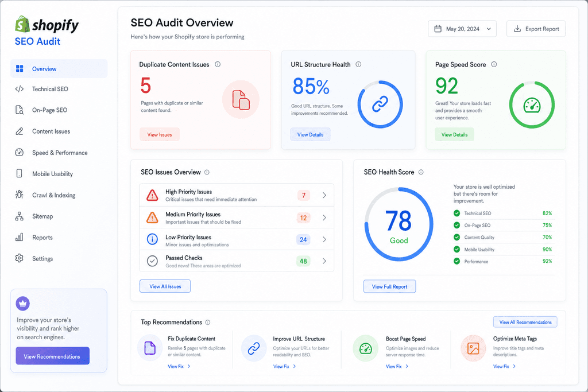Image resolution: width=588 pixels, height=392 pixels.
Task: Click info icon beside SEO Health Score
Action: coord(421,172)
